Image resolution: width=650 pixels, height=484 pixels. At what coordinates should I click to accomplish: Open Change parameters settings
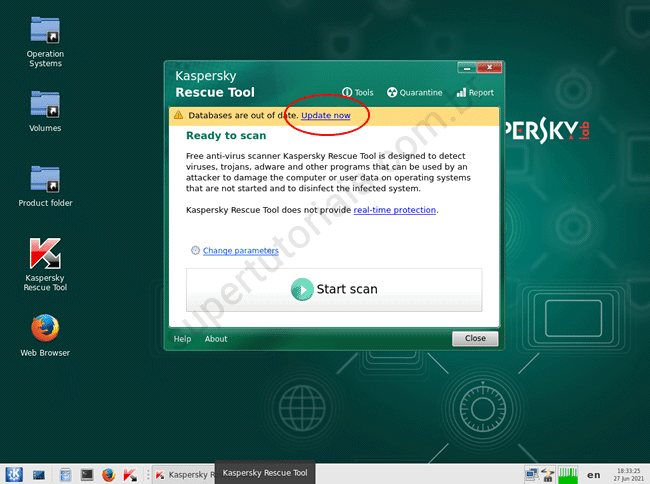point(240,251)
